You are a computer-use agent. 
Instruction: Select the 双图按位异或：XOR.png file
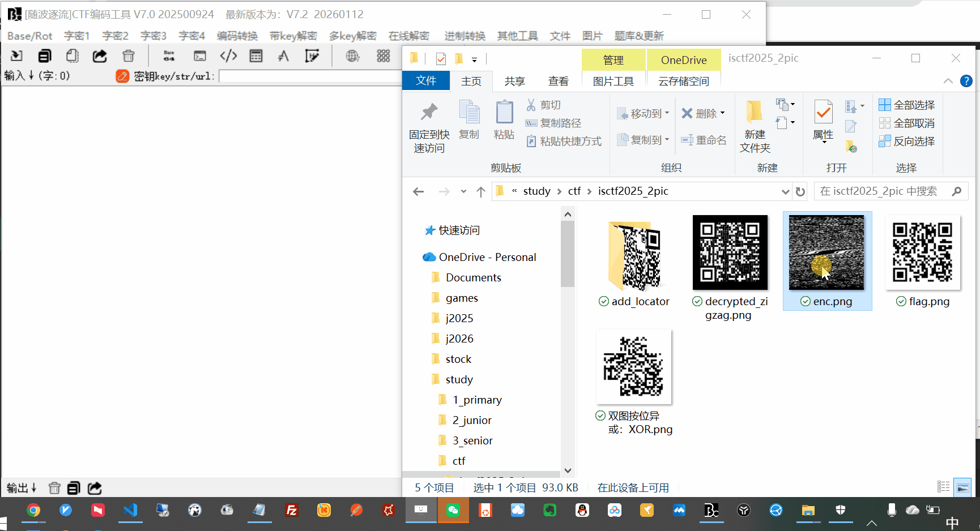pos(634,383)
